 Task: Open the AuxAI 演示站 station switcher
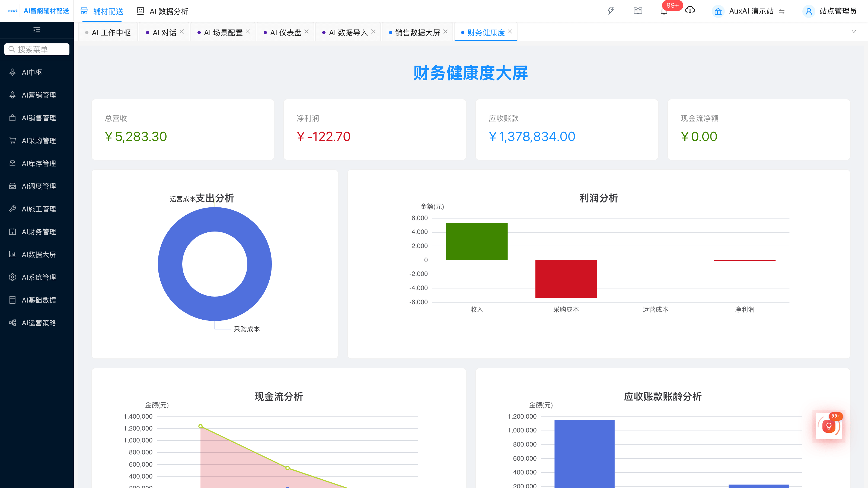(x=749, y=11)
